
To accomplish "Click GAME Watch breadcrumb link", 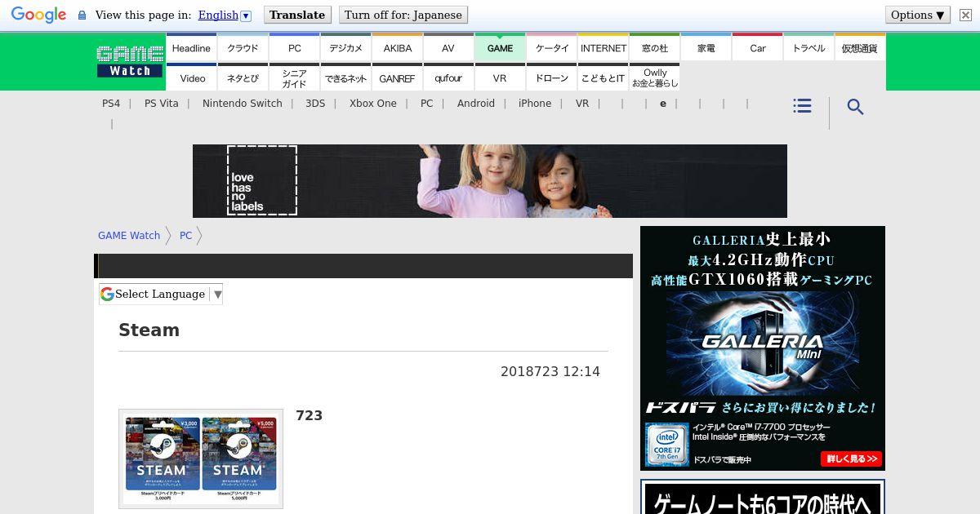I will click(129, 236).
